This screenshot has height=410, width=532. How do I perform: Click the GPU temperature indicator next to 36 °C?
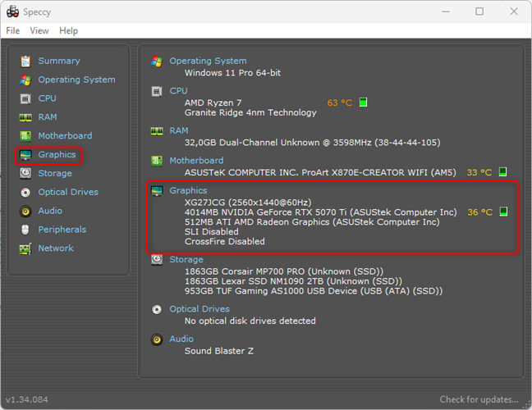coord(503,212)
